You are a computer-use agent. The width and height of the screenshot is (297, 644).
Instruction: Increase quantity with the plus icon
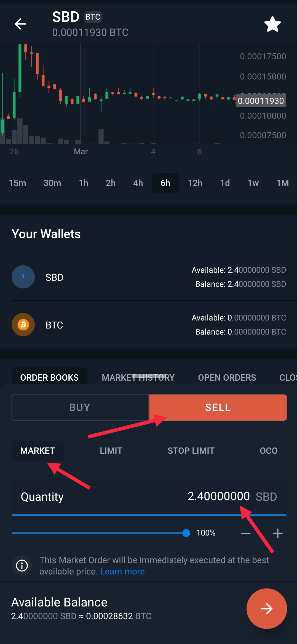click(x=277, y=533)
